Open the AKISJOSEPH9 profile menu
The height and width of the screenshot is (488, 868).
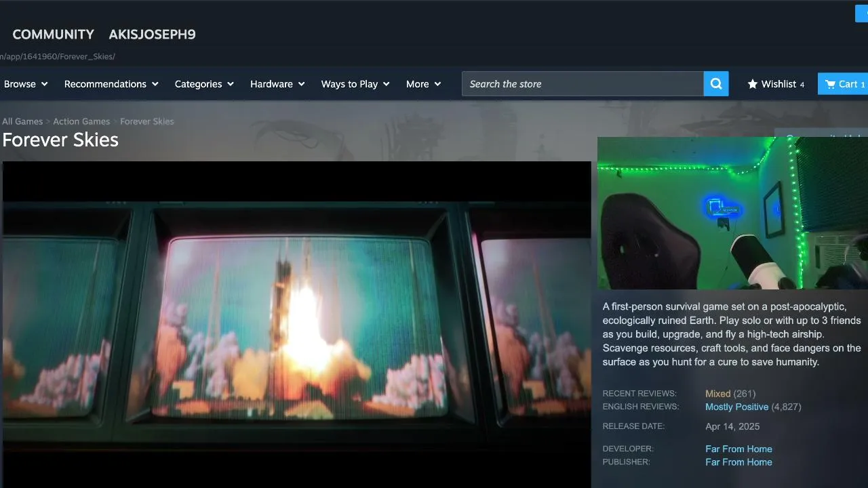(x=152, y=35)
